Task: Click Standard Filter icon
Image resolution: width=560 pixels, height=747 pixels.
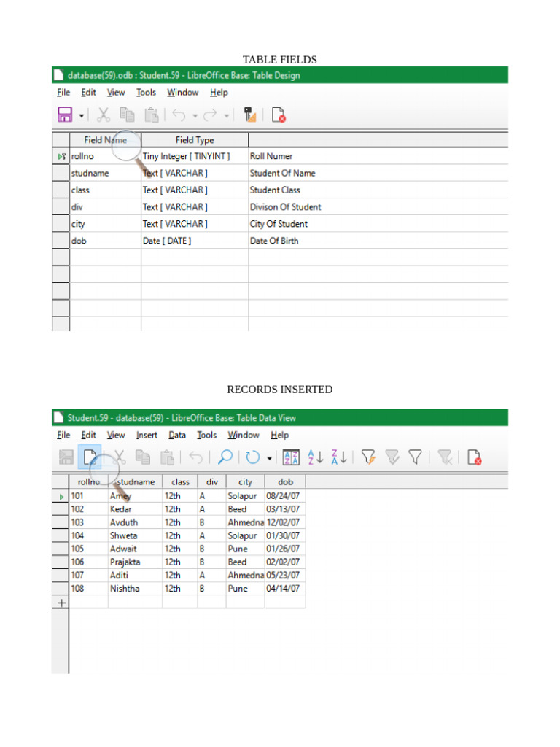Action: tap(415, 457)
